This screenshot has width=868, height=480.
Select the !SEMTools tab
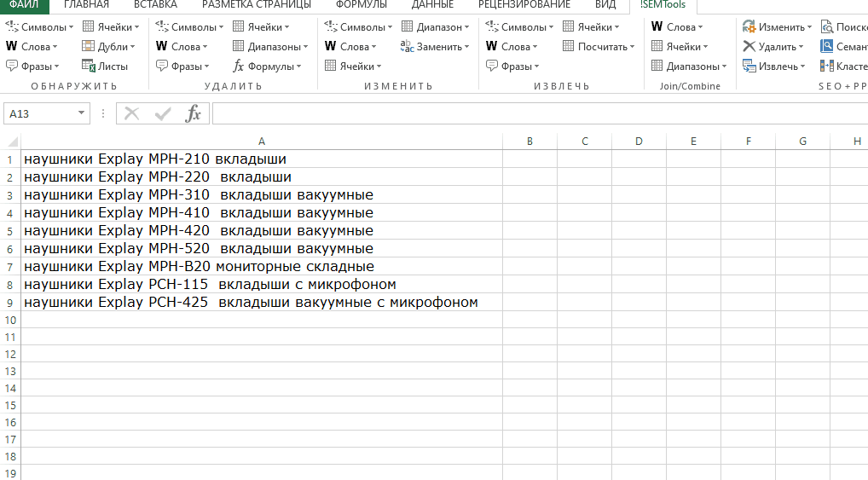click(x=663, y=5)
